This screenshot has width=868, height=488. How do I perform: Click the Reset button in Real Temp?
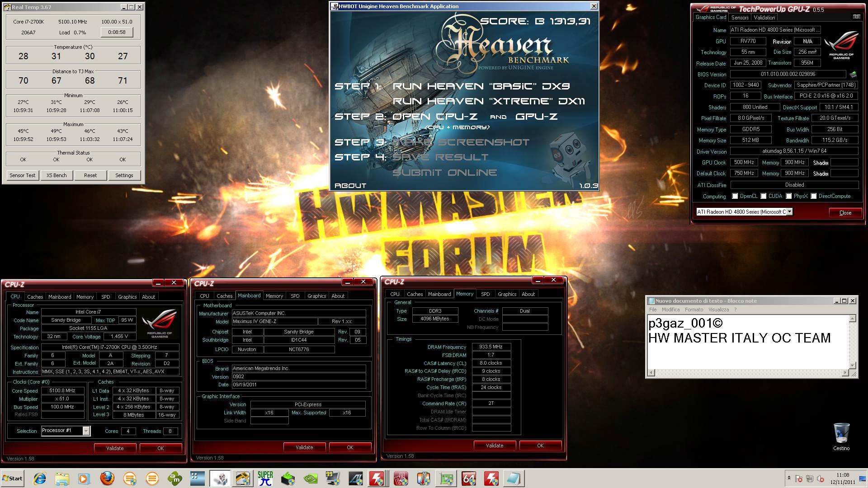click(x=90, y=175)
